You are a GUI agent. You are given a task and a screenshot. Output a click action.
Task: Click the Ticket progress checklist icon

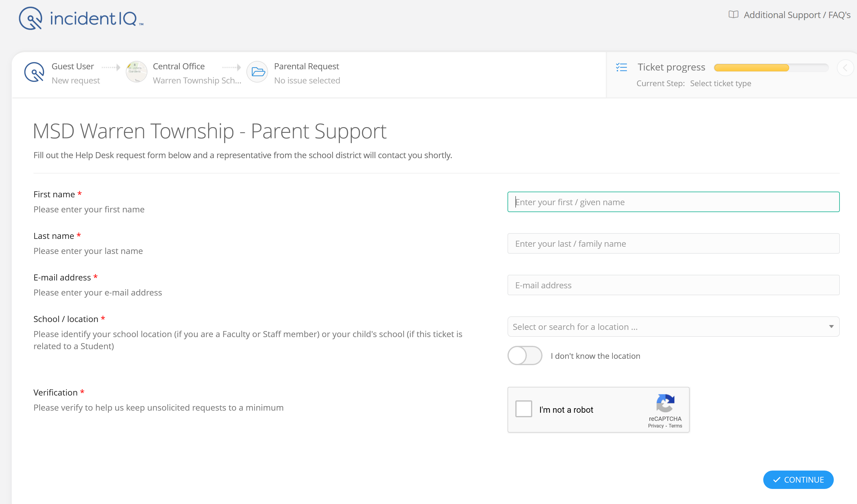coord(621,67)
